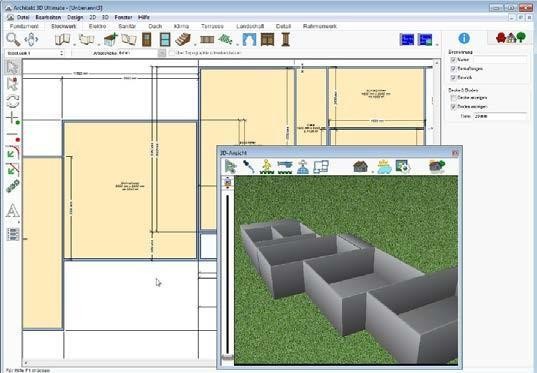
Task: Open the Bearbeiten menu
Action: 48,17
